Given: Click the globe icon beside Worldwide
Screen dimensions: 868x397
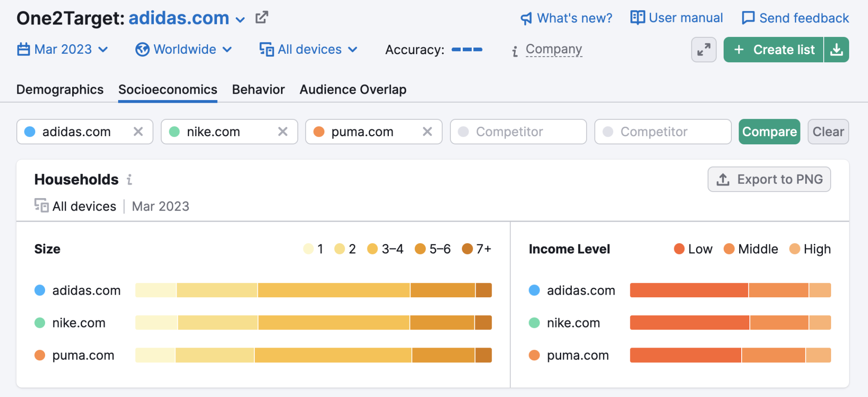Looking at the screenshot, I should pyautogui.click(x=142, y=49).
